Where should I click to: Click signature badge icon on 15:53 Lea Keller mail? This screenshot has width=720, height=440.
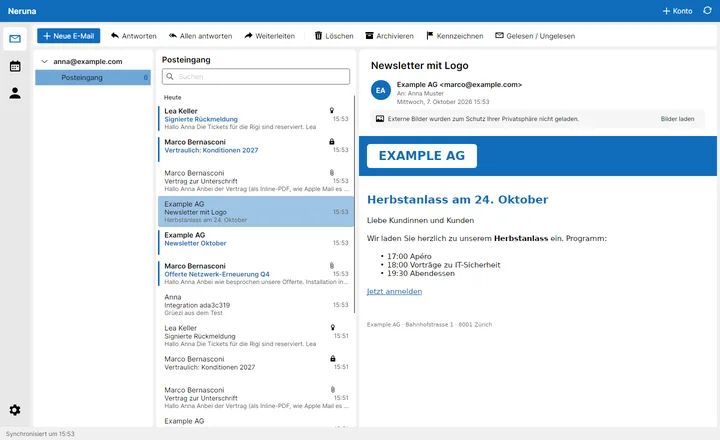[332, 110]
